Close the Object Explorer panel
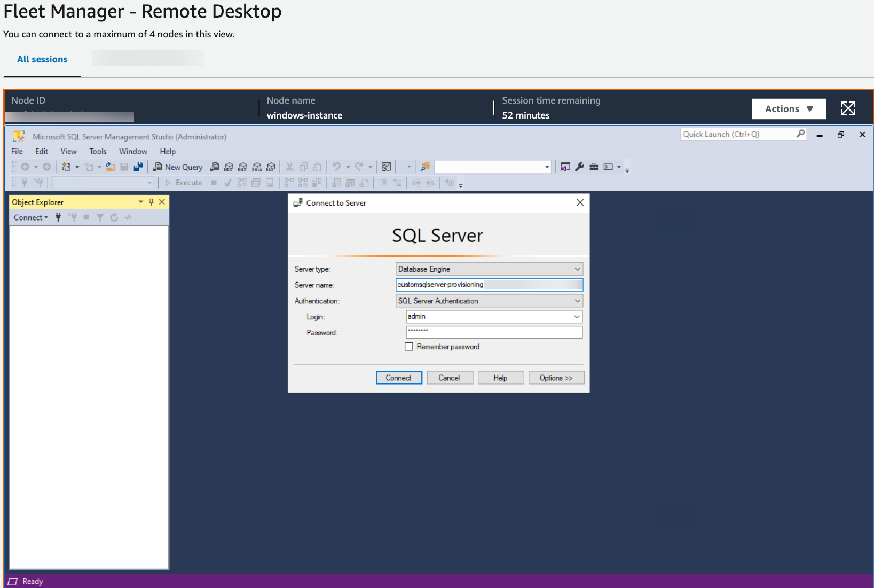This screenshot has width=874, height=588. [x=162, y=202]
